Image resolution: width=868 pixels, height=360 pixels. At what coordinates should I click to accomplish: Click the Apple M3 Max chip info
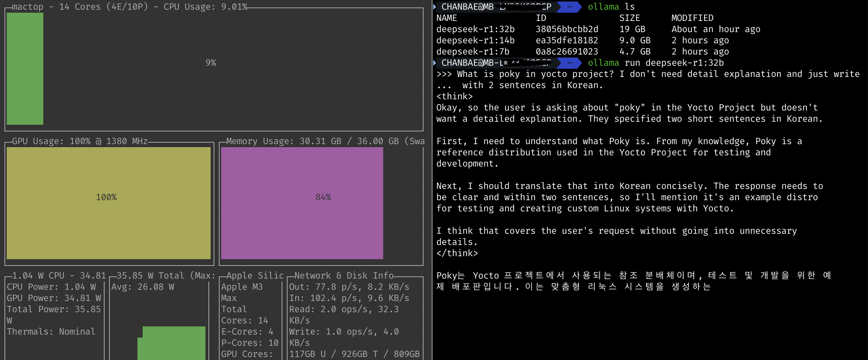tap(242, 292)
